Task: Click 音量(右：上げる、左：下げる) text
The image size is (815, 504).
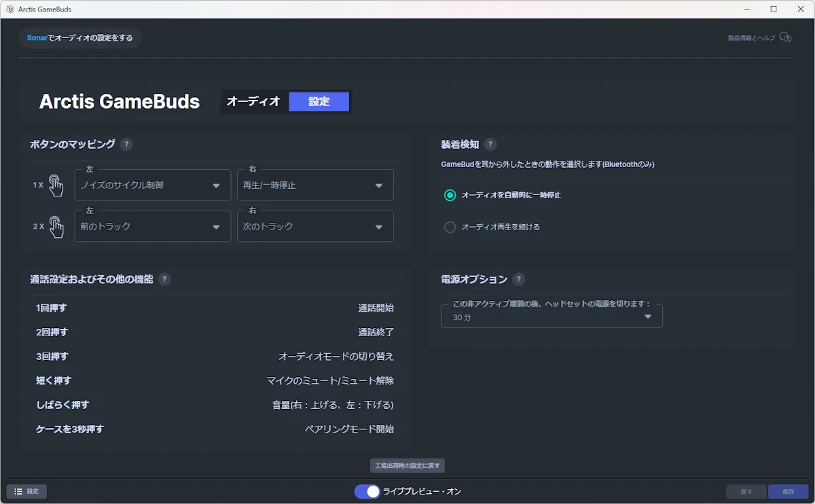Action: (x=333, y=405)
